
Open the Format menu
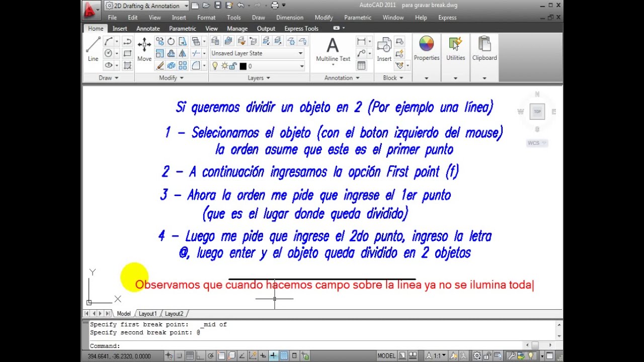pyautogui.click(x=206, y=18)
